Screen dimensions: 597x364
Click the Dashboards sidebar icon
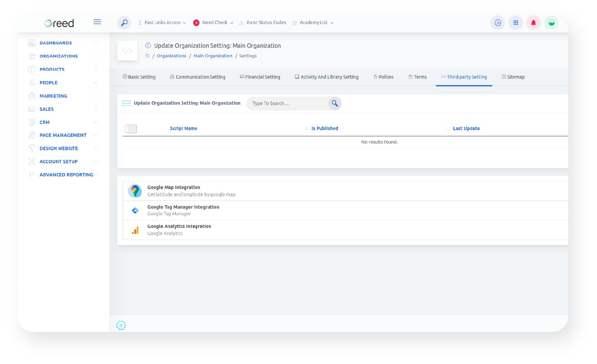click(32, 43)
